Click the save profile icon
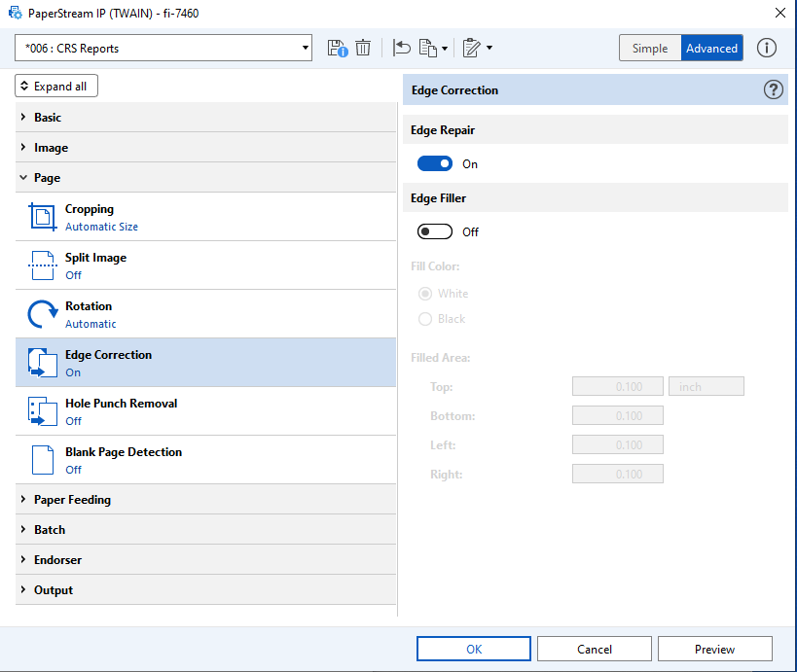Image resolution: width=797 pixels, height=672 pixels. (337, 48)
